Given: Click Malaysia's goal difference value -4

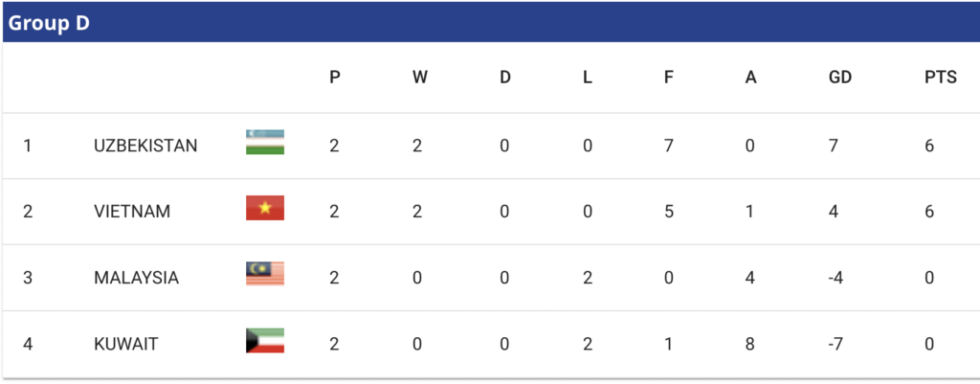Looking at the screenshot, I should pos(836,278).
